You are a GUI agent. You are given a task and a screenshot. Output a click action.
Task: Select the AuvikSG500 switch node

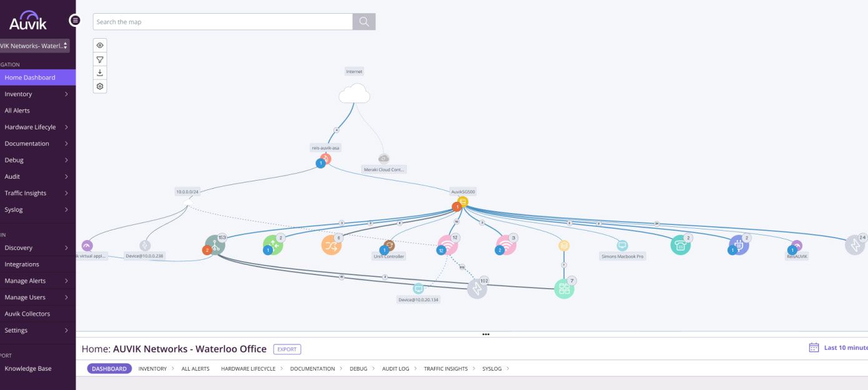(x=461, y=201)
